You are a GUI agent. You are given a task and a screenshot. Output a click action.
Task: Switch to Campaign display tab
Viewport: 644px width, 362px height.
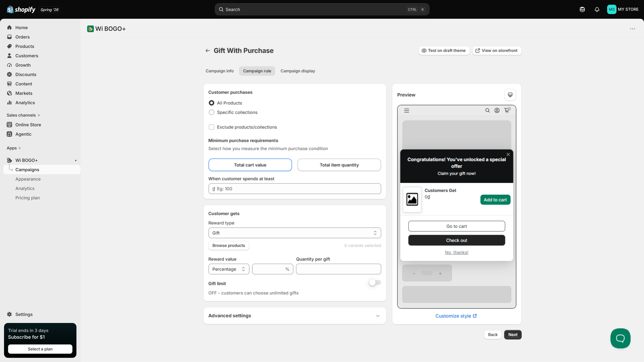tap(298, 71)
